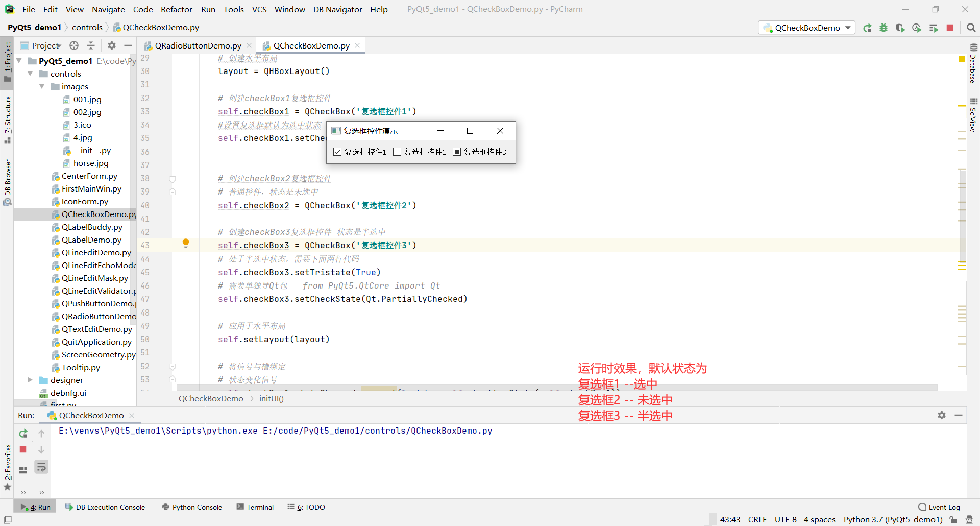This screenshot has width=980, height=526.
Task: Collapse the PyQt5_demo1 root tree node
Action: [19, 61]
